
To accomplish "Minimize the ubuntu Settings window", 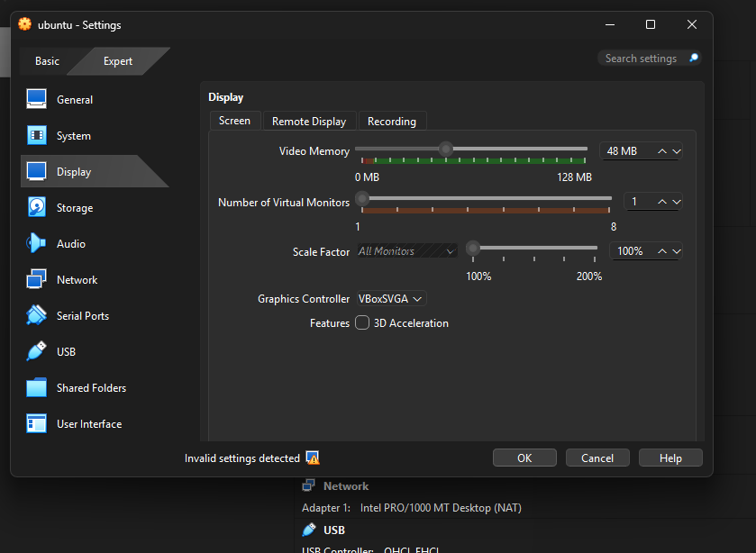I will coord(610,24).
